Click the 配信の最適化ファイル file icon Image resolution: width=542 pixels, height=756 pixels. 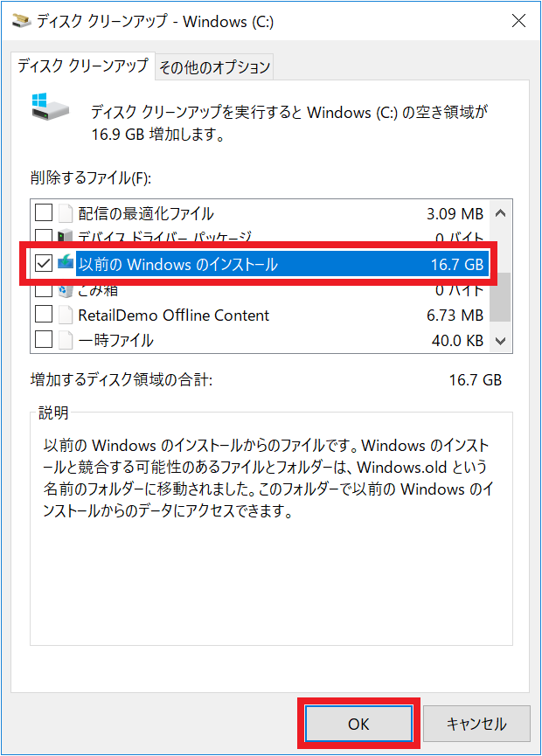[x=66, y=213]
